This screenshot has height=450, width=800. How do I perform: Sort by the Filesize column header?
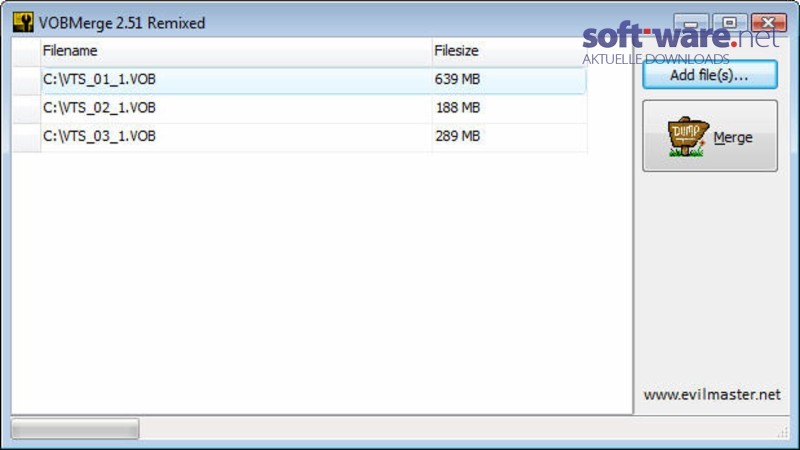click(509, 51)
